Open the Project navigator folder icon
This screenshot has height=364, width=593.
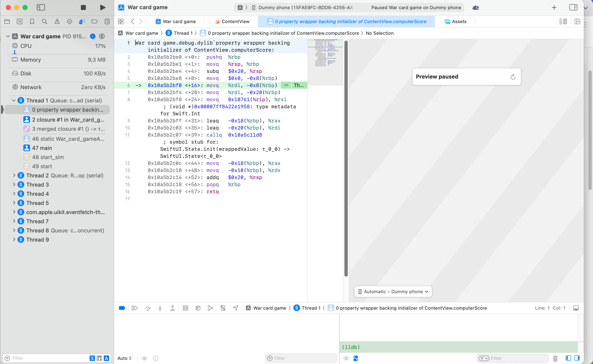(7, 21)
